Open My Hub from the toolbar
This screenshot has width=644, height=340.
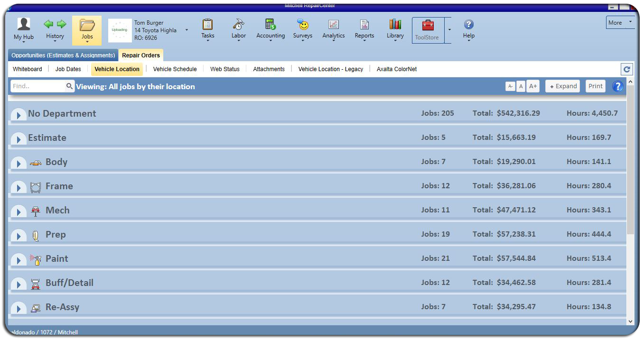click(x=24, y=29)
